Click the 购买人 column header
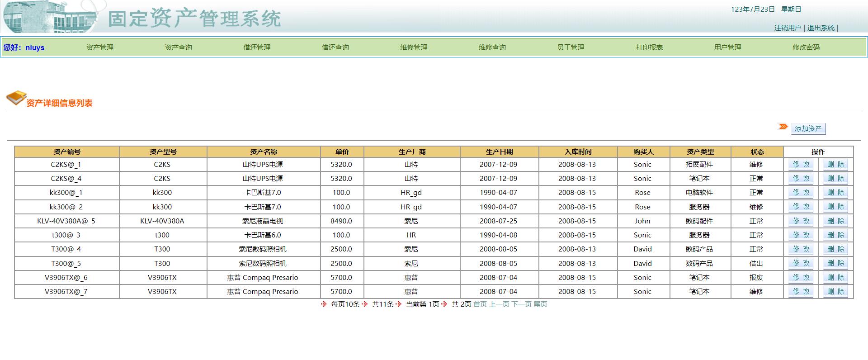 [644, 152]
